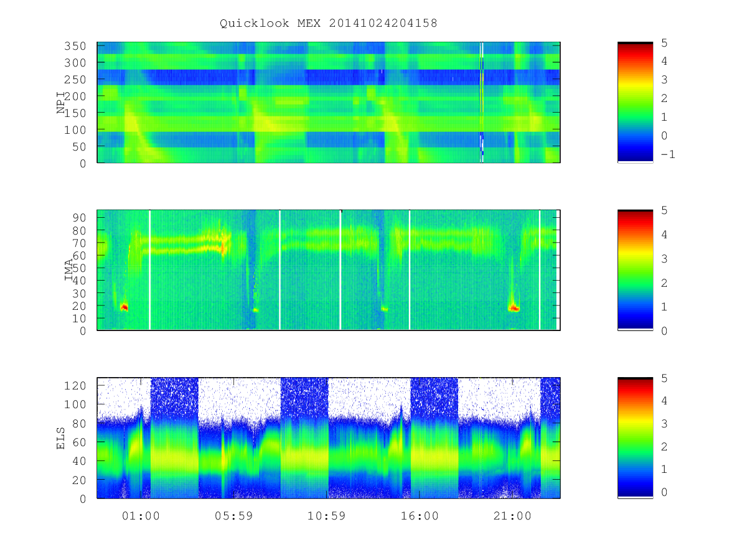This screenshot has width=747, height=560.
Task: Click the 2 label on ELS color scale
Action: [664, 447]
